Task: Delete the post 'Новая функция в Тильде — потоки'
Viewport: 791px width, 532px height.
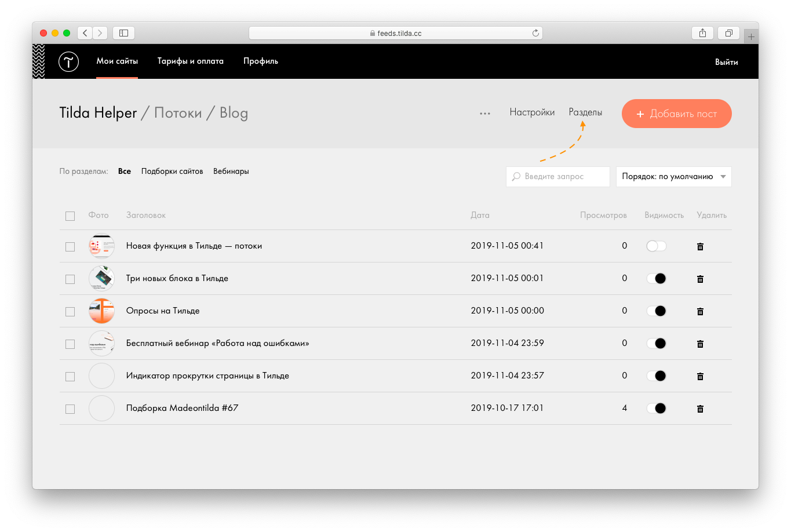Action: pos(700,246)
